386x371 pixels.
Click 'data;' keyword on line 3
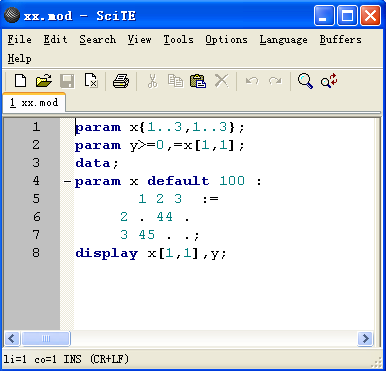pos(97,163)
